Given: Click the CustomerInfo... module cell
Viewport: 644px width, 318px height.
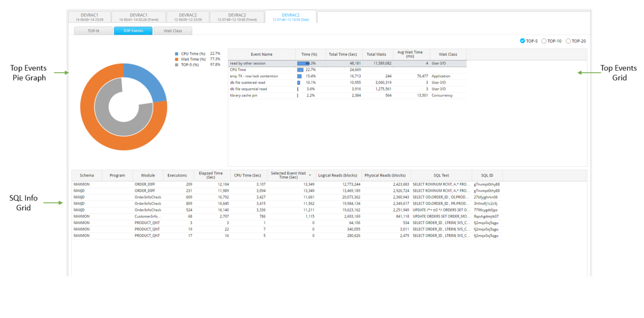Looking at the screenshot, I should (148, 217).
